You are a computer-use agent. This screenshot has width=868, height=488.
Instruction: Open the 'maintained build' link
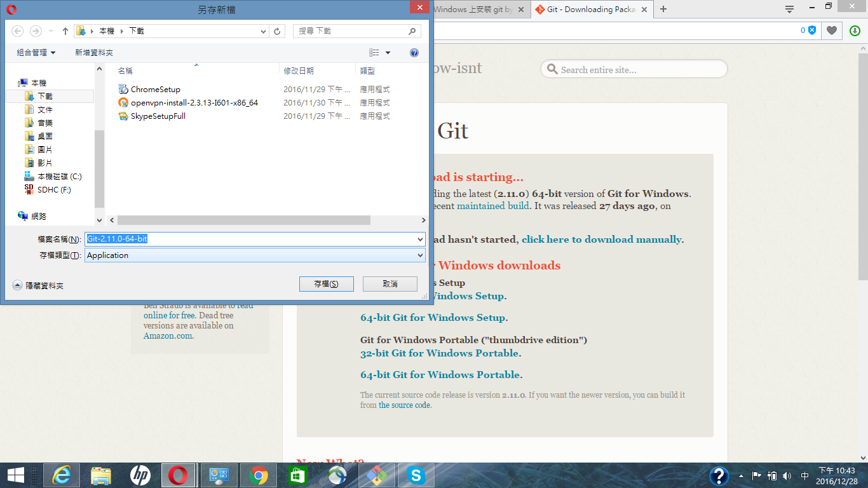coord(493,206)
